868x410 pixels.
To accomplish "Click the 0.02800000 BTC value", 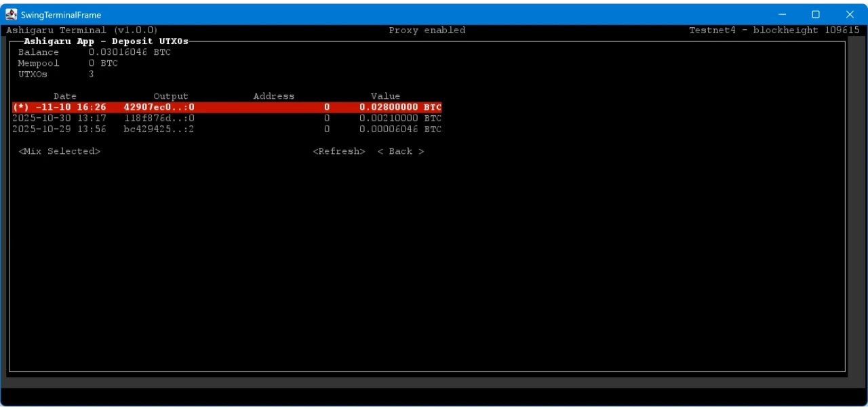I will [x=400, y=107].
